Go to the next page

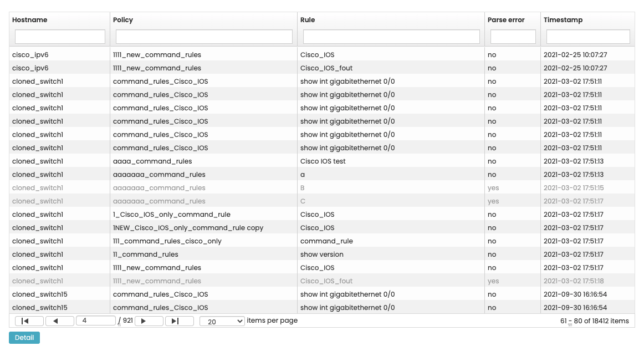click(149, 321)
